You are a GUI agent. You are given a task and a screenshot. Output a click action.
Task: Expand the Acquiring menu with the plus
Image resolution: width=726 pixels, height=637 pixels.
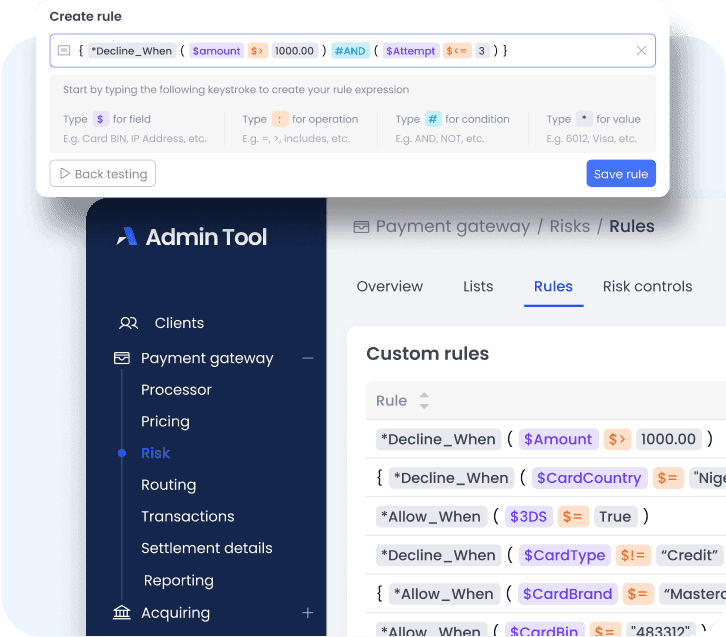coord(307,613)
